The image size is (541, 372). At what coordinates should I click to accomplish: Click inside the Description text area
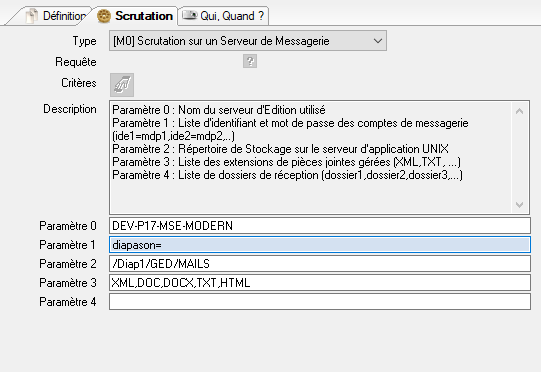pos(310,157)
